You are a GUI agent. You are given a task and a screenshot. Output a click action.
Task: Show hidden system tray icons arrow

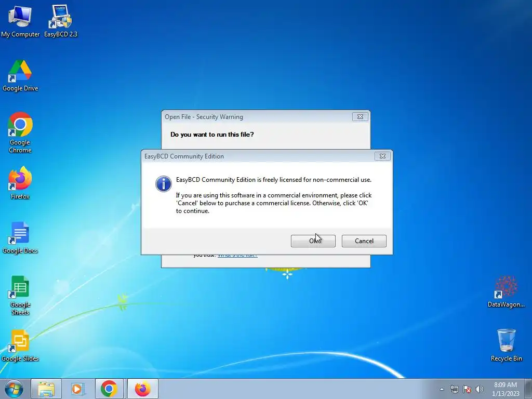442,389
